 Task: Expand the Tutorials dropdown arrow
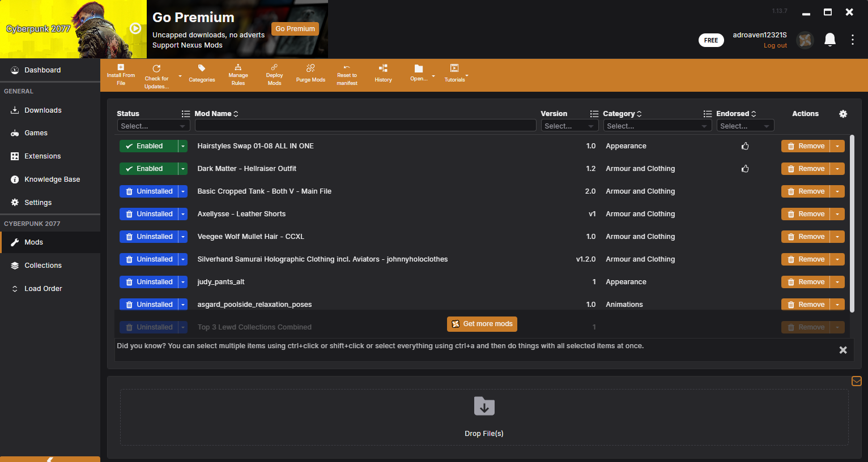[x=467, y=75]
